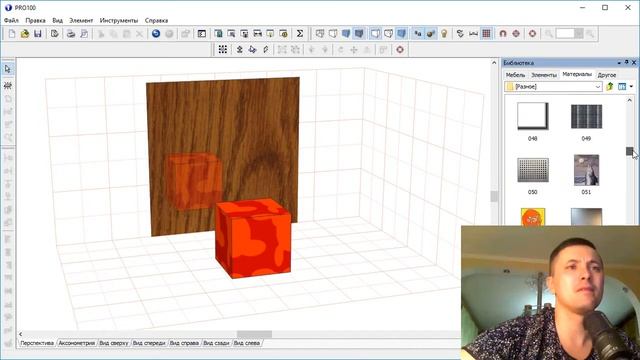Switch to the Другое library tab
This screenshot has width=640, height=360.
point(607,75)
